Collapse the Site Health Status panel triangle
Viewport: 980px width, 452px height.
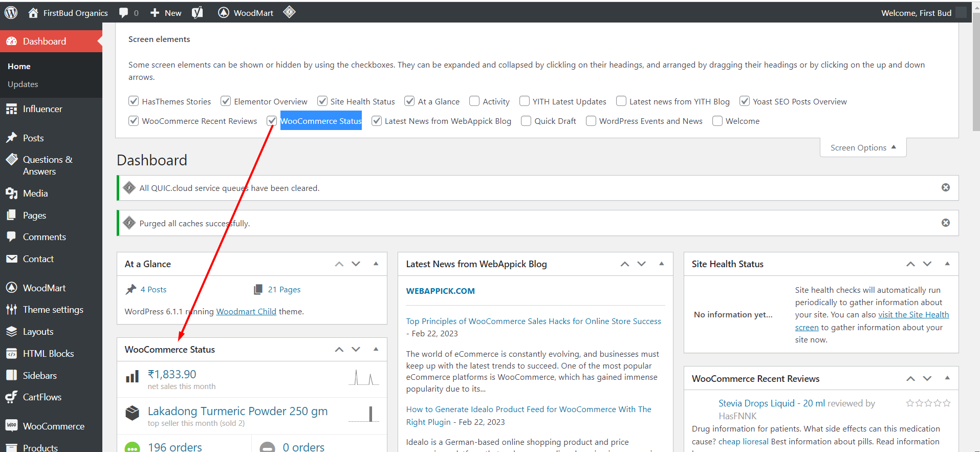click(947, 264)
